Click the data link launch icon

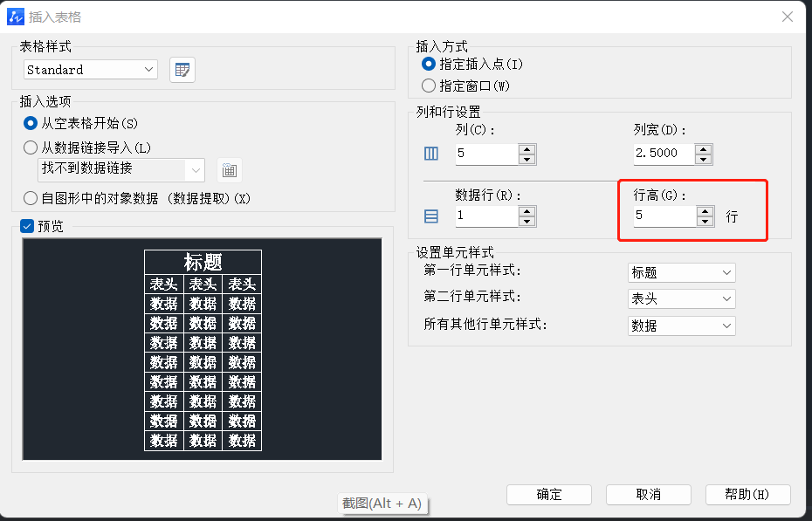pos(230,169)
